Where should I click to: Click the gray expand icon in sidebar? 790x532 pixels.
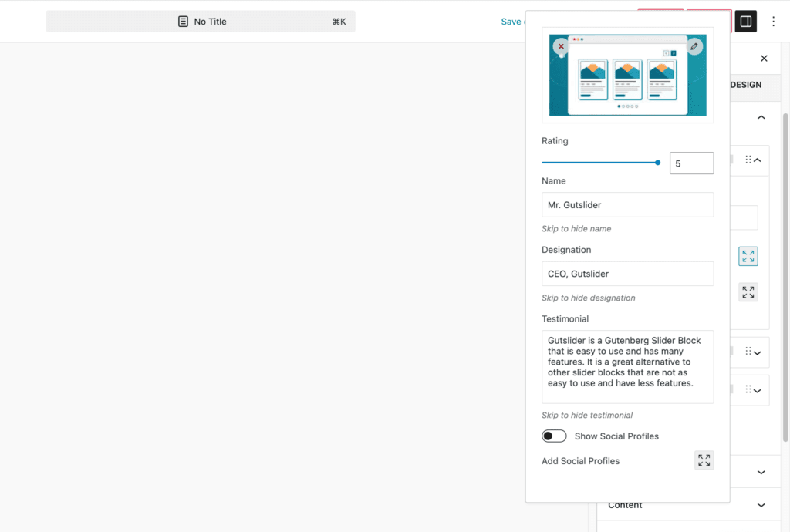point(748,292)
